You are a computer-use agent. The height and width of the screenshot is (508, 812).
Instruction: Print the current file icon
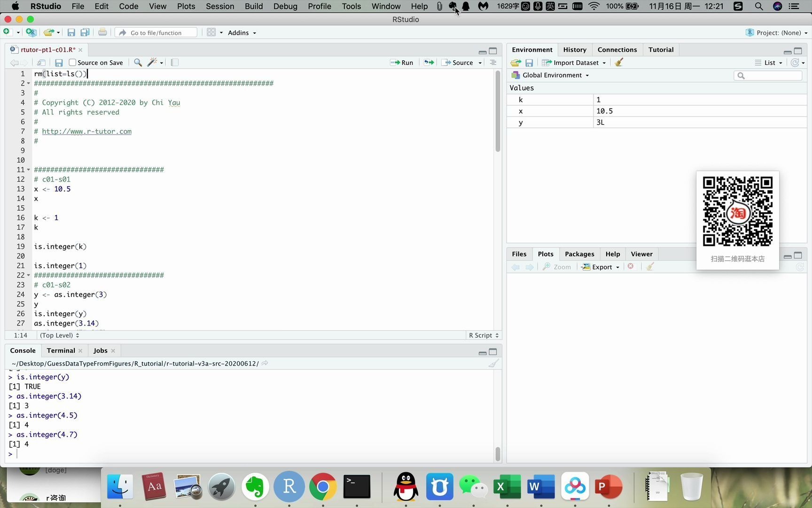point(102,32)
